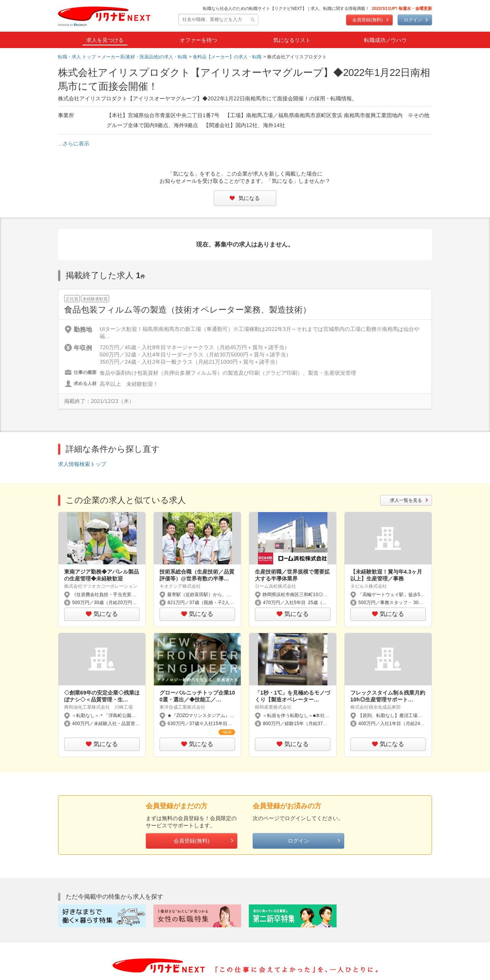Favorite the ローム浜松 job with 気になる
This screenshot has height=980, width=490.
293,614
